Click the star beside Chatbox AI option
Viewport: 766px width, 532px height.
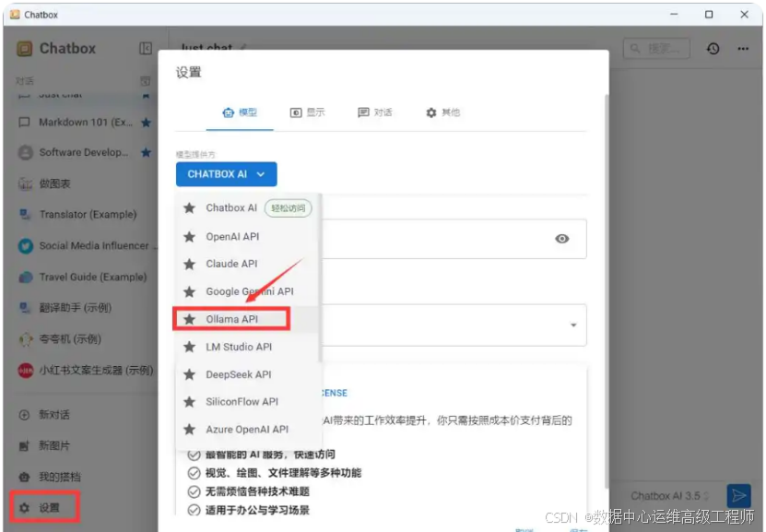pyautogui.click(x=190, y=208)
